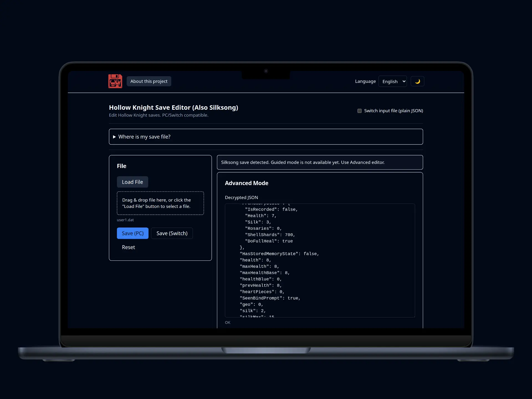The width and height of the screenshot is (532, 399).
Task: Click the Save (PC) button
Action: point(132,233)
